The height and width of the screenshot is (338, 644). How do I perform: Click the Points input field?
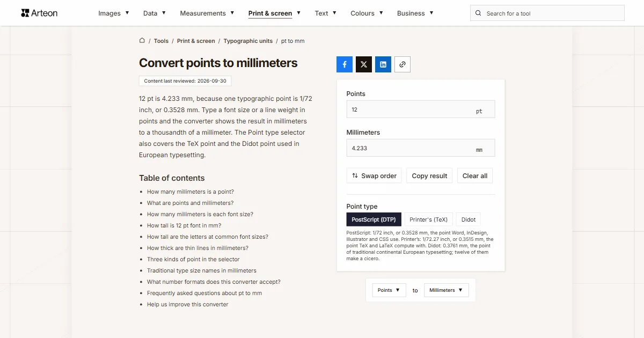421,109
